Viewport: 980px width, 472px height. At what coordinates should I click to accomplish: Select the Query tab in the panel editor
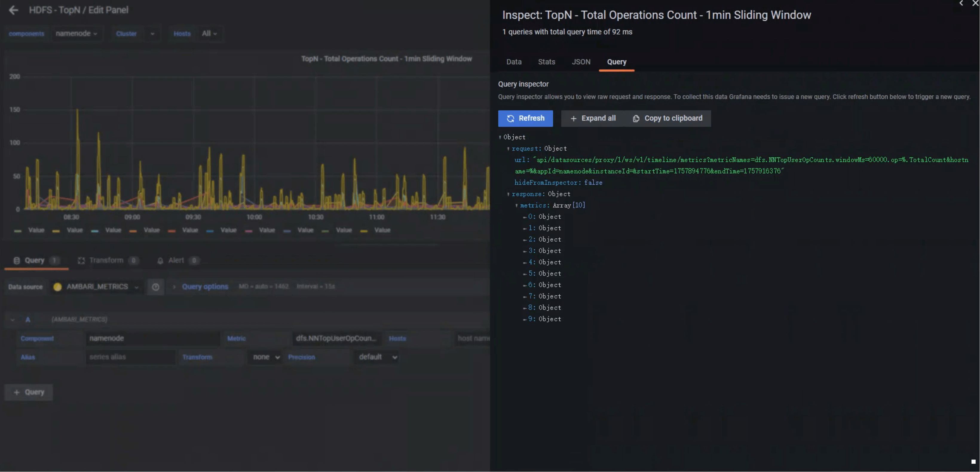click(x=36, y=260)
